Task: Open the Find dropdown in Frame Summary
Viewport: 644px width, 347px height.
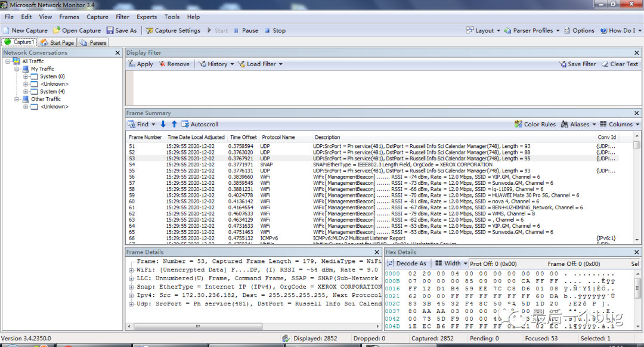Action: coord(141,124)
